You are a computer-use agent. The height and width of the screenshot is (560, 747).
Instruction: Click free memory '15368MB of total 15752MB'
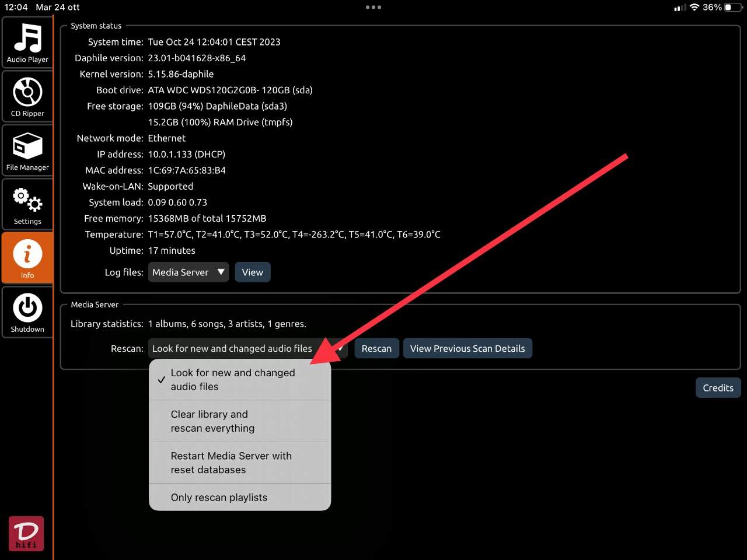pyautogui.click(x=207, y=219)
